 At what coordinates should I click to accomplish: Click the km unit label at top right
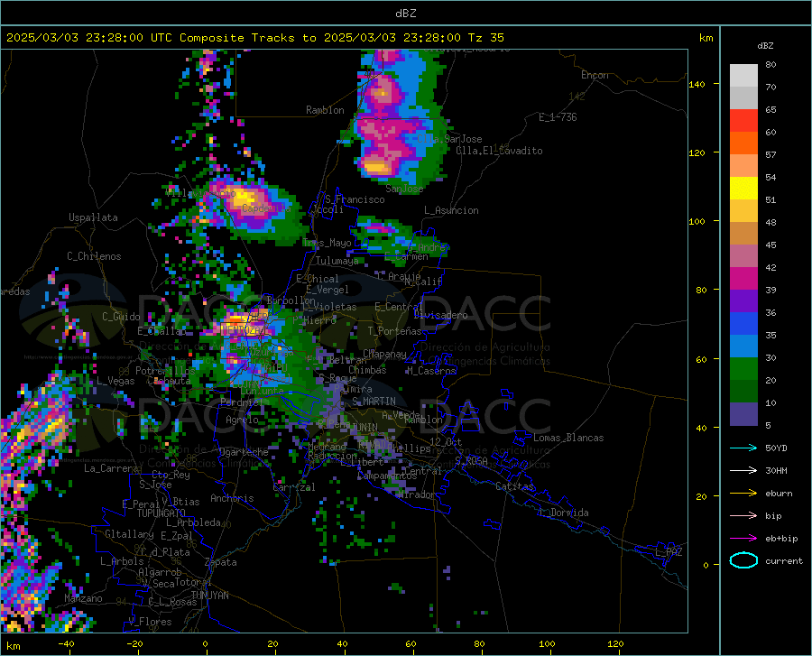(x=706, y=38)
